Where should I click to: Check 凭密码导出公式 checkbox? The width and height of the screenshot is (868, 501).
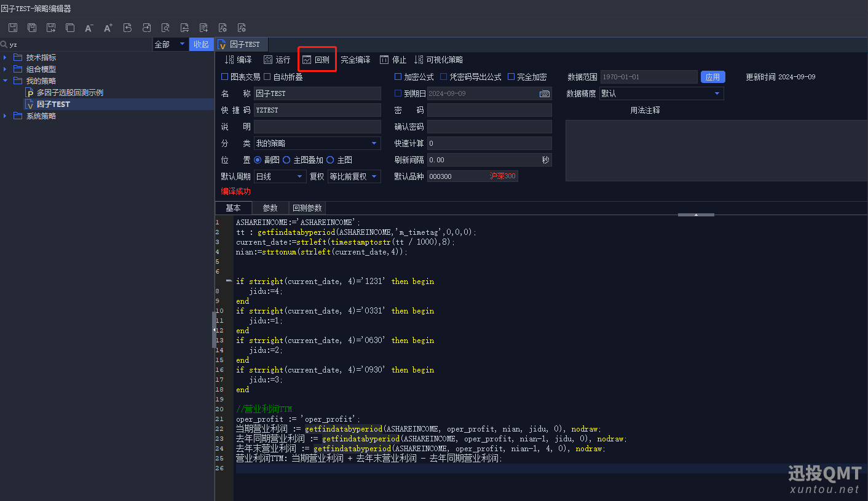(x=443, y=77)
